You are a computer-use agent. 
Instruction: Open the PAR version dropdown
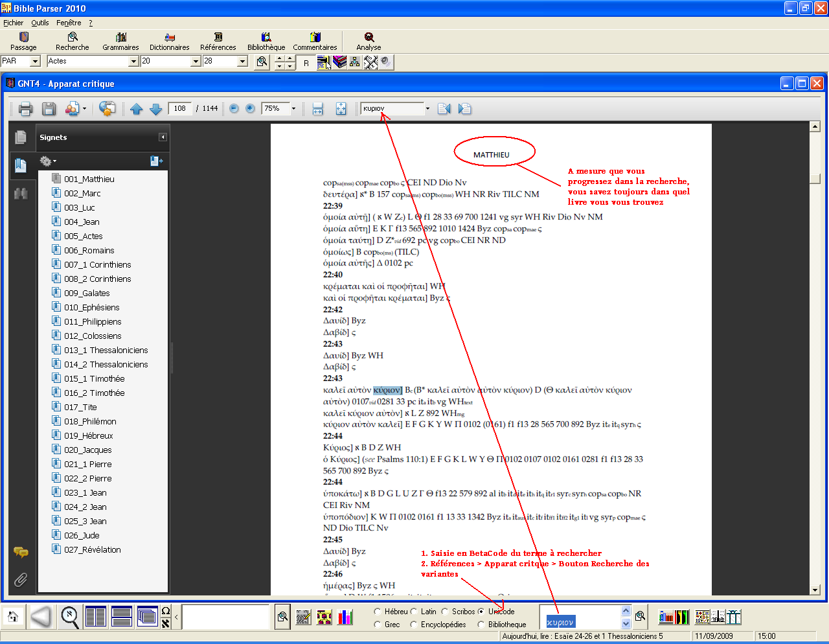click(x=36, y=61)
